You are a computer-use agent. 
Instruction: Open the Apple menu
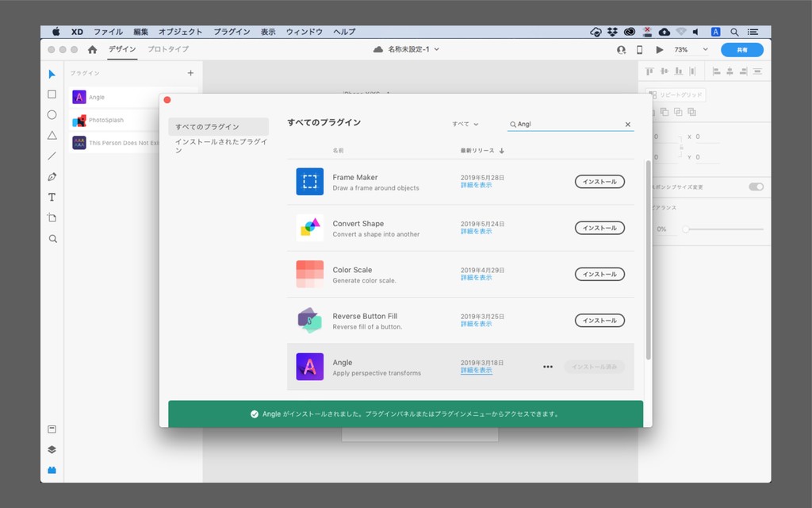[56, 32]
